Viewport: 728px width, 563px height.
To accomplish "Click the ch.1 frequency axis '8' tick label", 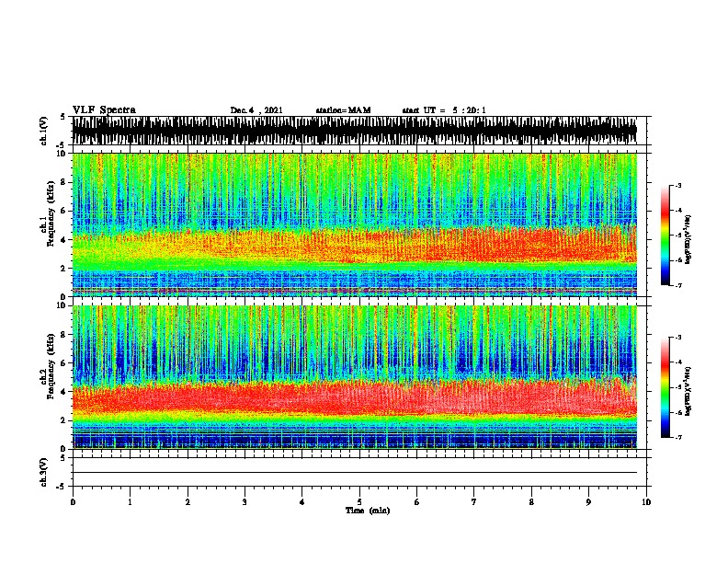I will click(x=63, y=182).
